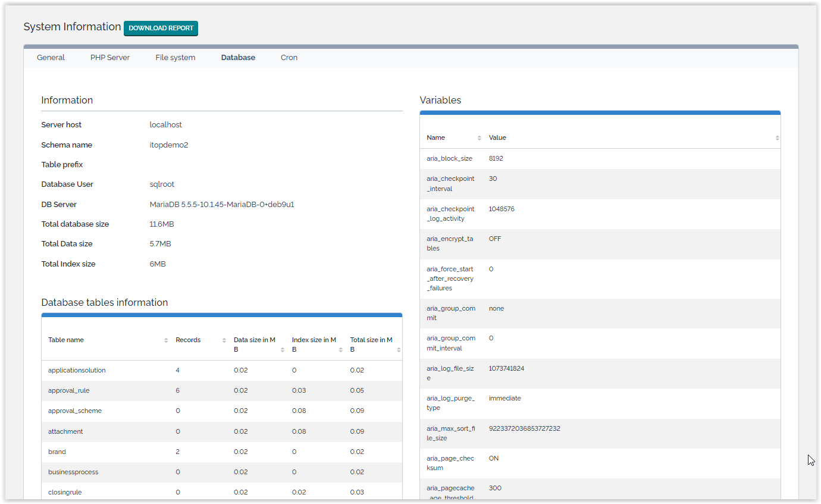Open the PHP Server tab

click(x=110, y=58)
